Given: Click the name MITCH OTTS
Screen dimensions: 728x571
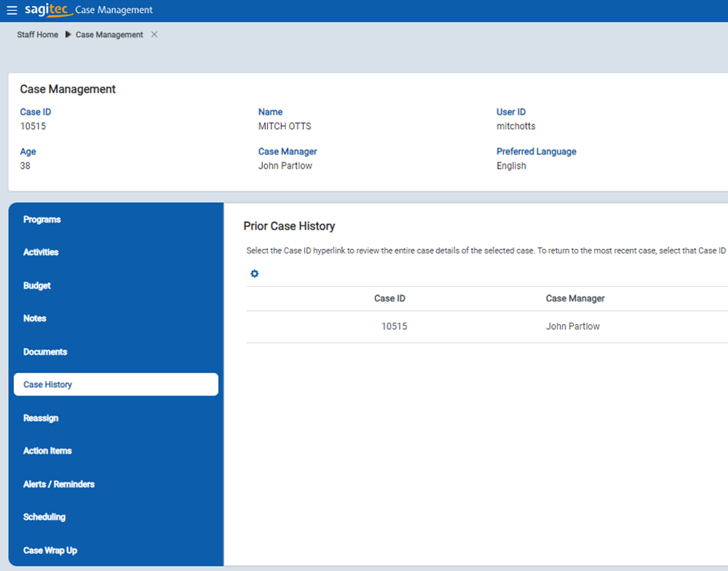Looking at the screenshot, I should (x=285, y=126).
